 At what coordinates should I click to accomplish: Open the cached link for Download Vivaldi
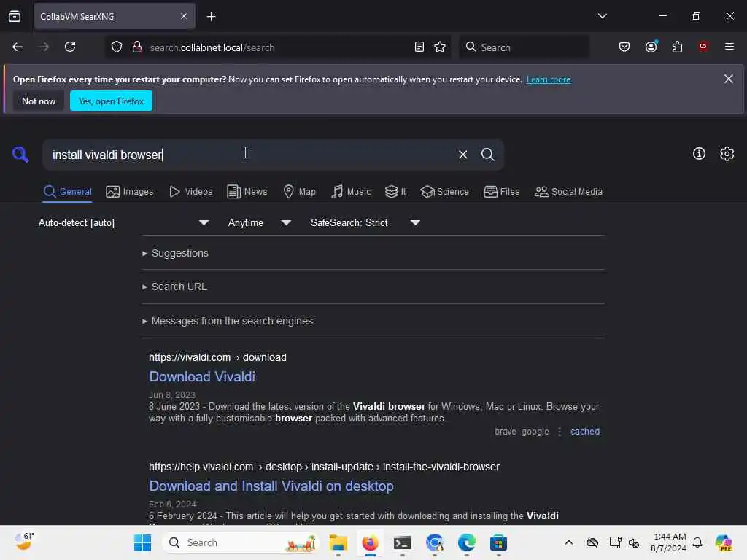585,432
